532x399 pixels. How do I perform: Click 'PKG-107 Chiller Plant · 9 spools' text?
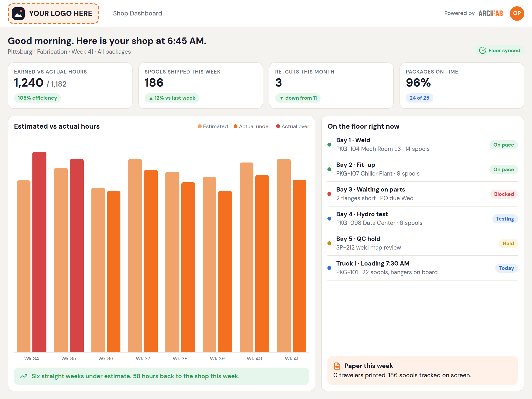pyautogui.click(x=378, y=174)
